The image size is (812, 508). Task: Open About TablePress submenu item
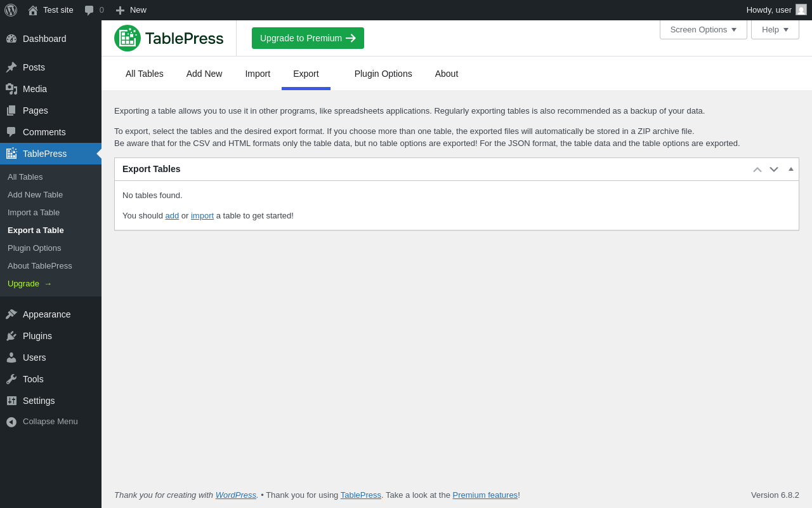coord(51,266)
